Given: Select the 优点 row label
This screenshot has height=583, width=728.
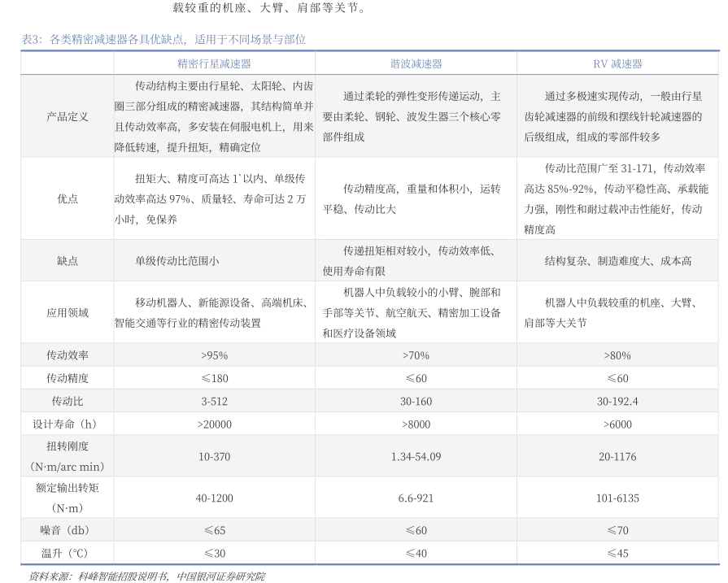Looking at the screenshot, I should coord(68,198).
